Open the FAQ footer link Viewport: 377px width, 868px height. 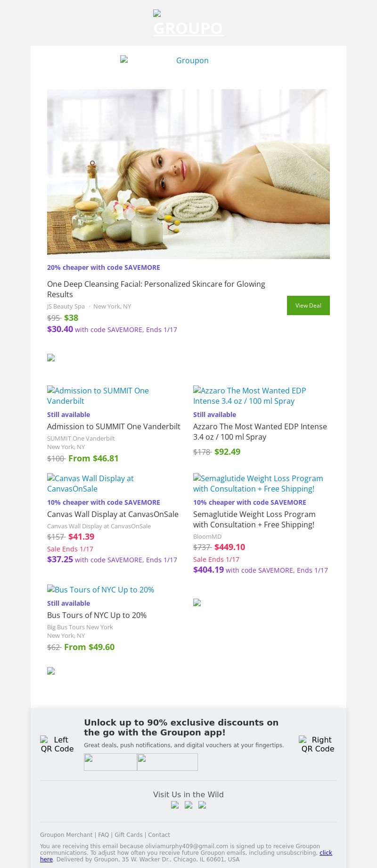pos(103,835)
